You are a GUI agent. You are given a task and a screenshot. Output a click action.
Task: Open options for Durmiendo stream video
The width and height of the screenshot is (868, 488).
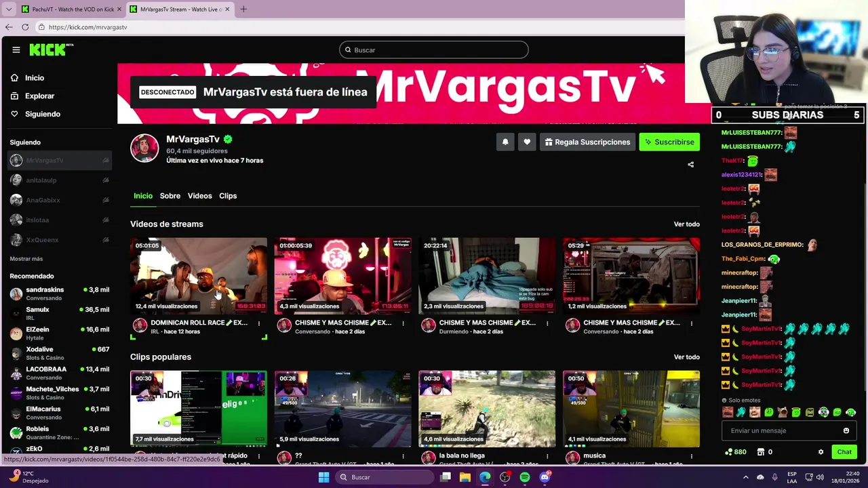pyautogui.click(x=547, y=323)
